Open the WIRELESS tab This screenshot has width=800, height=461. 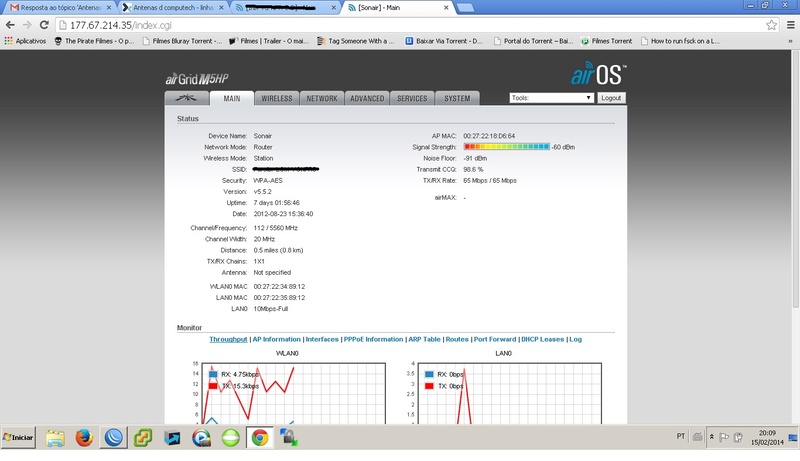coord(277,98)
